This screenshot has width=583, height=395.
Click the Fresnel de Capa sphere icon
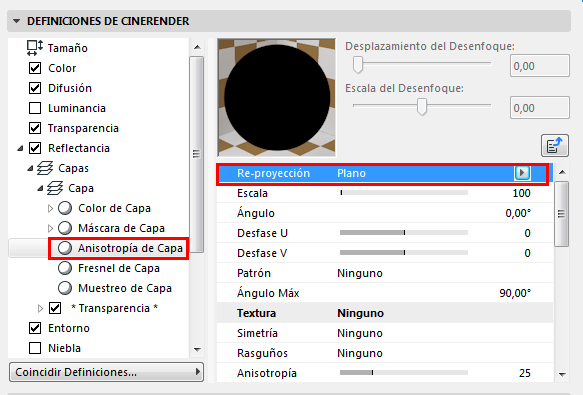pyautogui.click(x=65, y=268)
